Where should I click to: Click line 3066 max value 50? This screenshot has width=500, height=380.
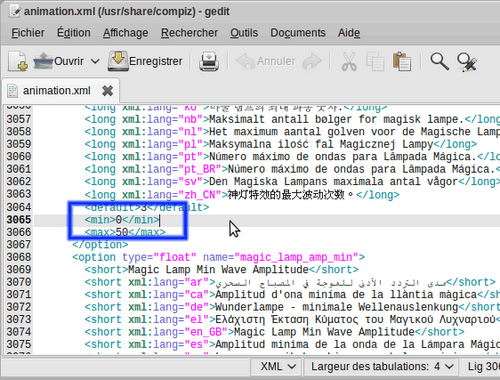click(x=122, y=232)
